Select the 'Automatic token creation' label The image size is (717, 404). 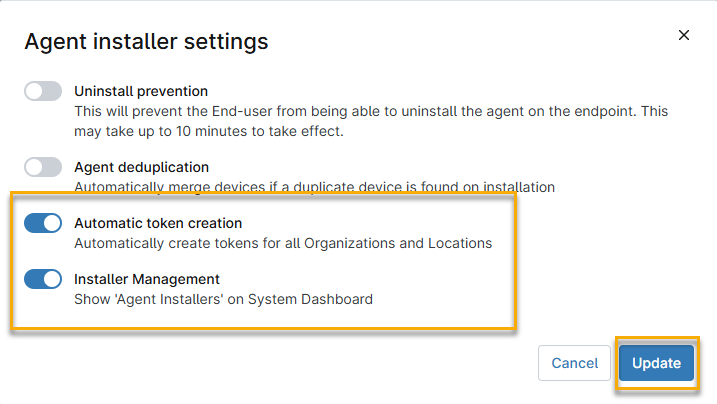coord(158,223)
